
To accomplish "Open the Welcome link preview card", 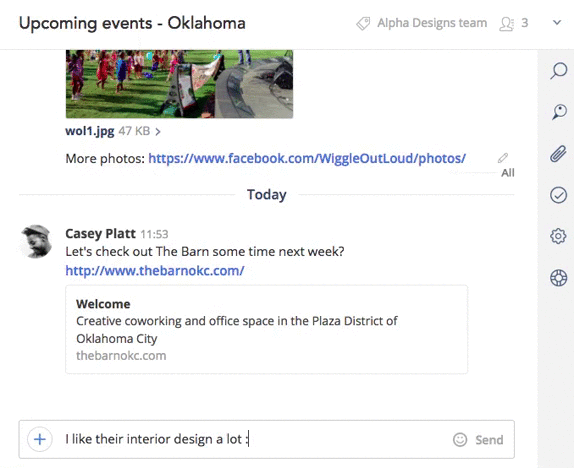I will pyautogui.click(x=266, y=329).
